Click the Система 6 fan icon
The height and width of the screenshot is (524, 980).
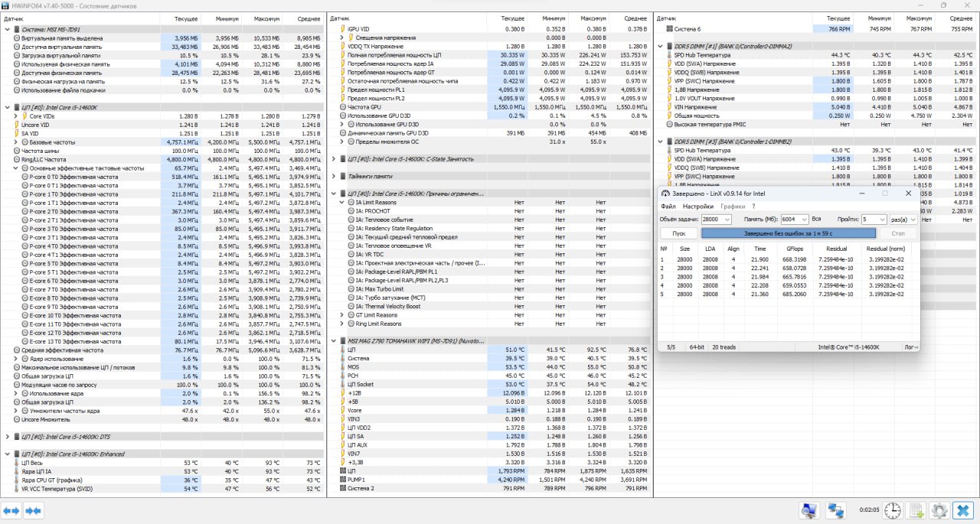669,28
